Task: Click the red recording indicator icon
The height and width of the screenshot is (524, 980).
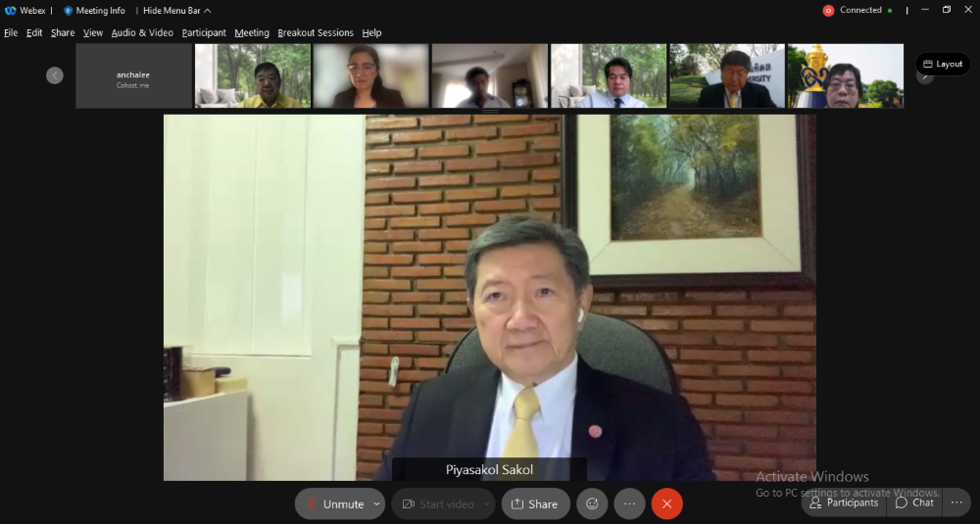Action: [x=828, y=11]
